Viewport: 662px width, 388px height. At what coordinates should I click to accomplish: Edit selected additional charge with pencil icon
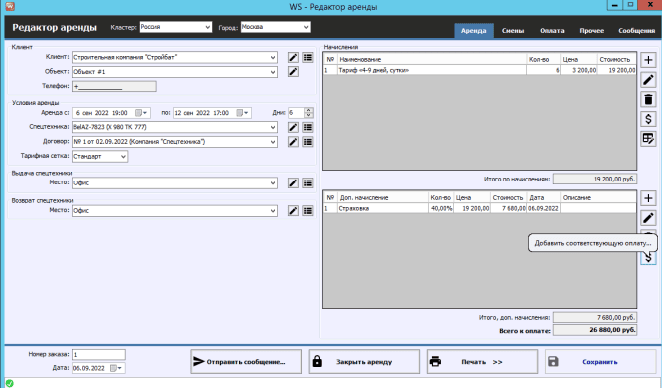(x=648, y=218)
